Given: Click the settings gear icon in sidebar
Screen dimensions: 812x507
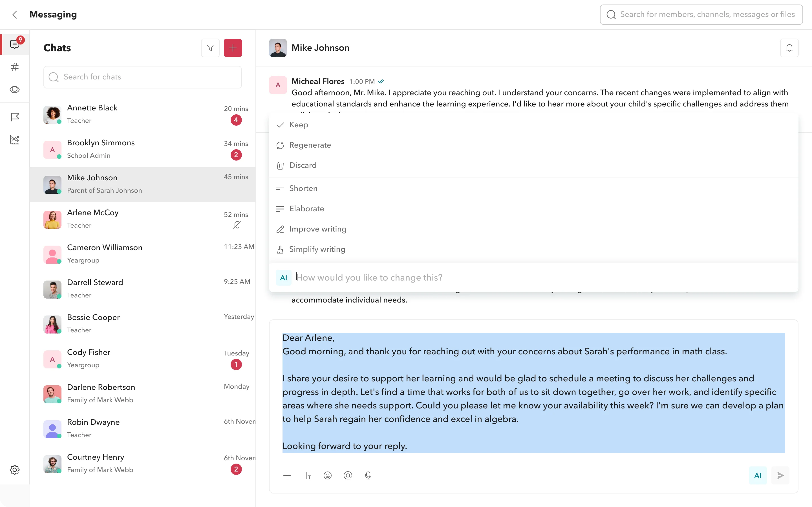Looking at the screenshot, I should 15,470.
